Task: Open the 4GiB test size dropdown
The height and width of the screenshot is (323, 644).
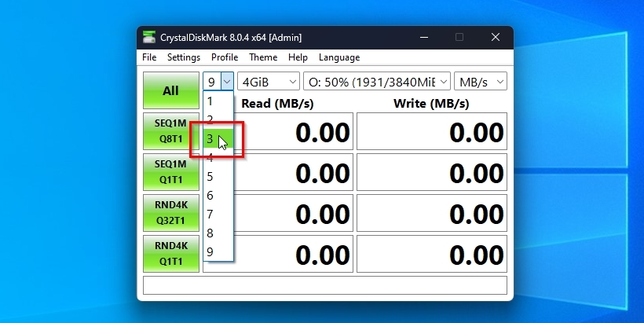Action: click(269, 82)
